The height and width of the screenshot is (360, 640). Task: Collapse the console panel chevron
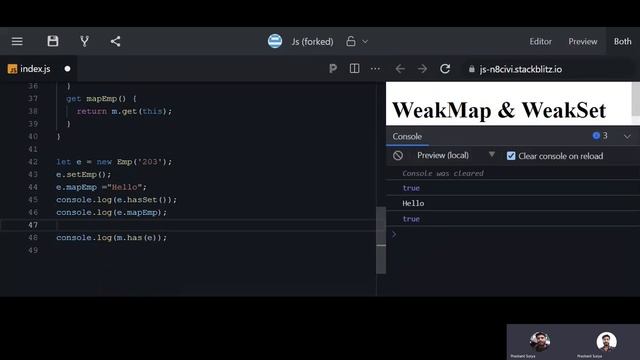[627, 137]
